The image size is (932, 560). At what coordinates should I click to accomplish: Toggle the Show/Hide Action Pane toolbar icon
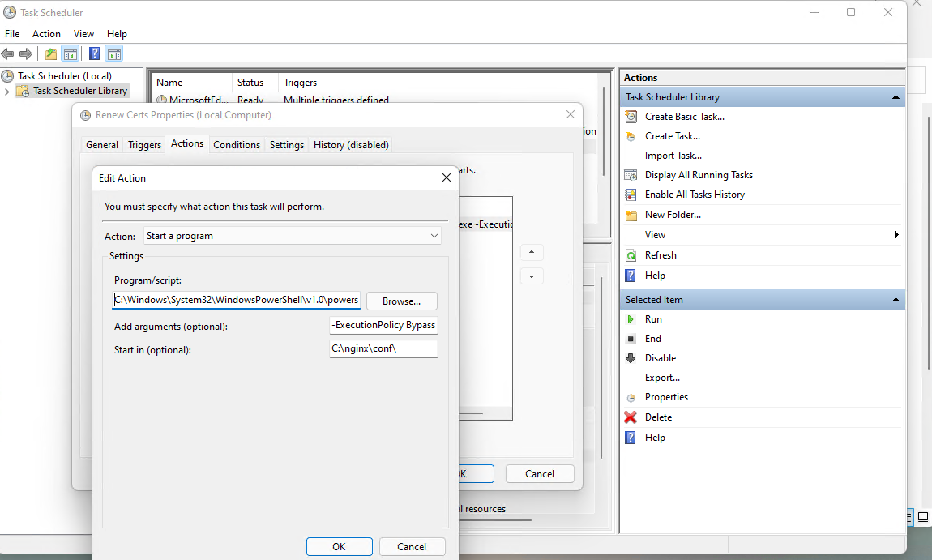pyautogui.click(x=114, y=54)
